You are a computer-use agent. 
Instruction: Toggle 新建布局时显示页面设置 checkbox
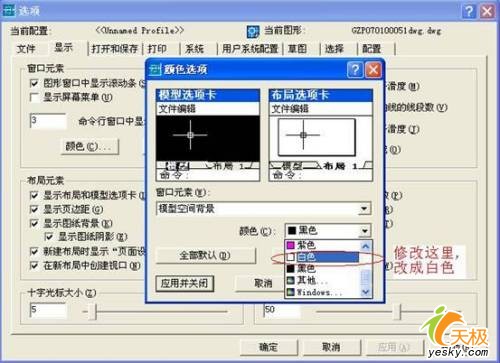(x=34, y=251)
